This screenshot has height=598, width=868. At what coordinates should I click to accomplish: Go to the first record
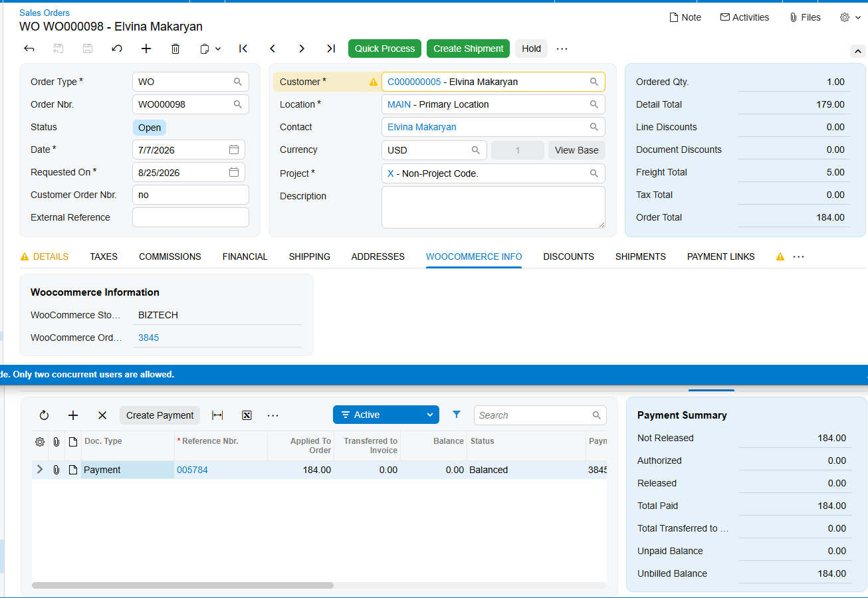[243, 49]
